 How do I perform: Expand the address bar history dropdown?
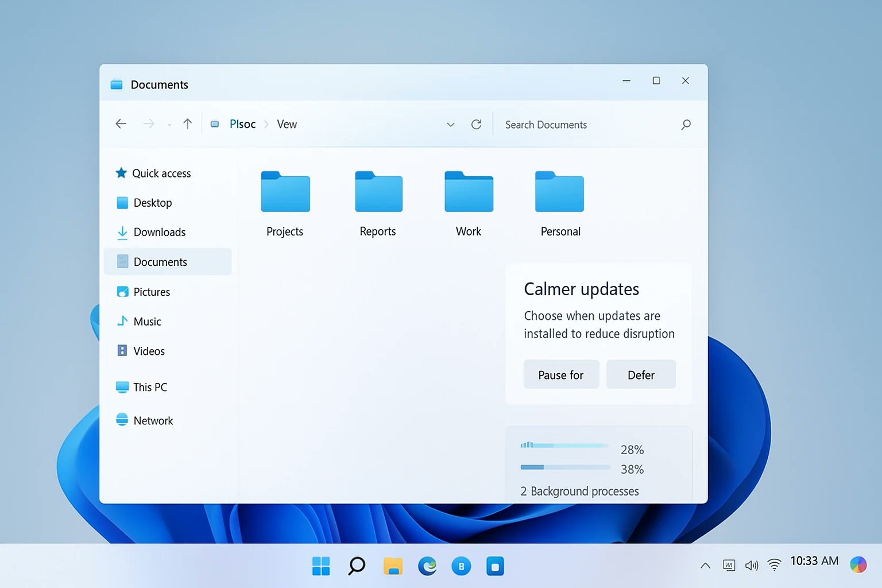[451, 125]
